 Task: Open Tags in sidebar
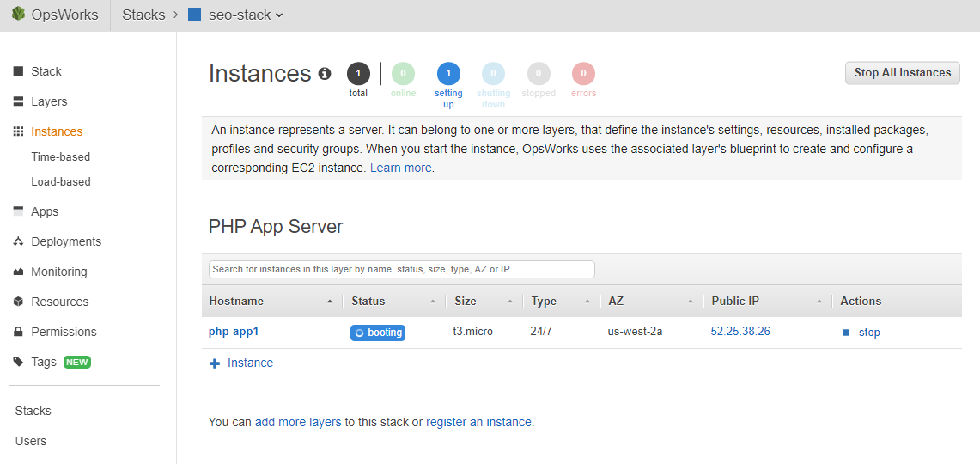44,362
